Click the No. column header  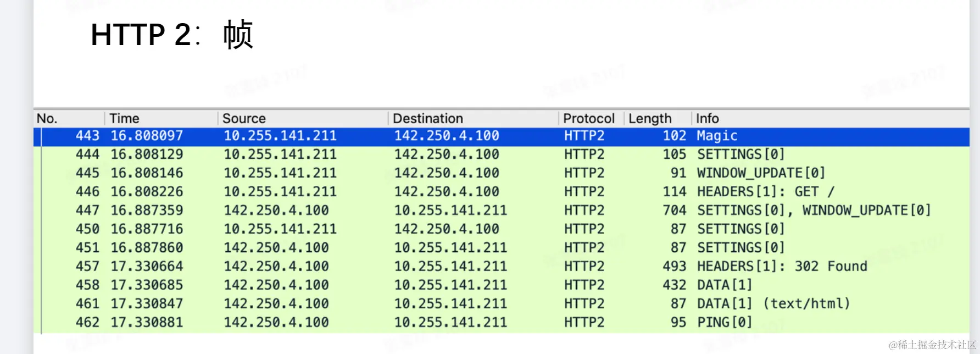tap(47, 119)
